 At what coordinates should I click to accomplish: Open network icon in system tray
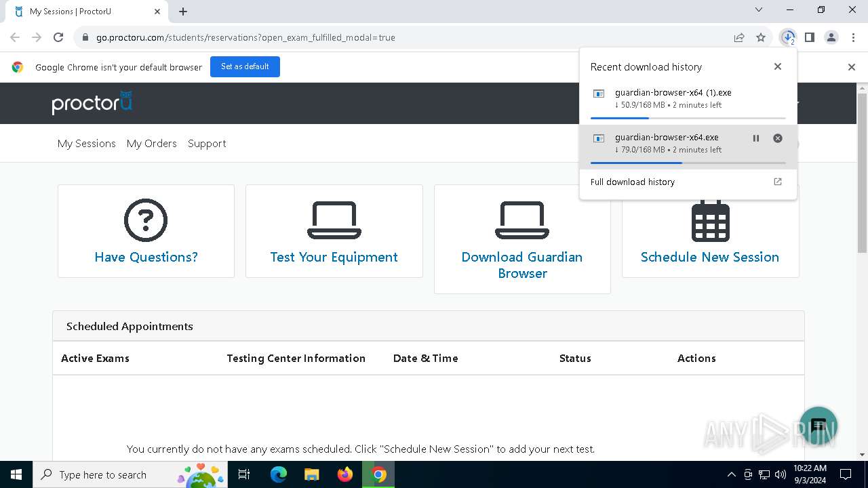click(764, 474)
